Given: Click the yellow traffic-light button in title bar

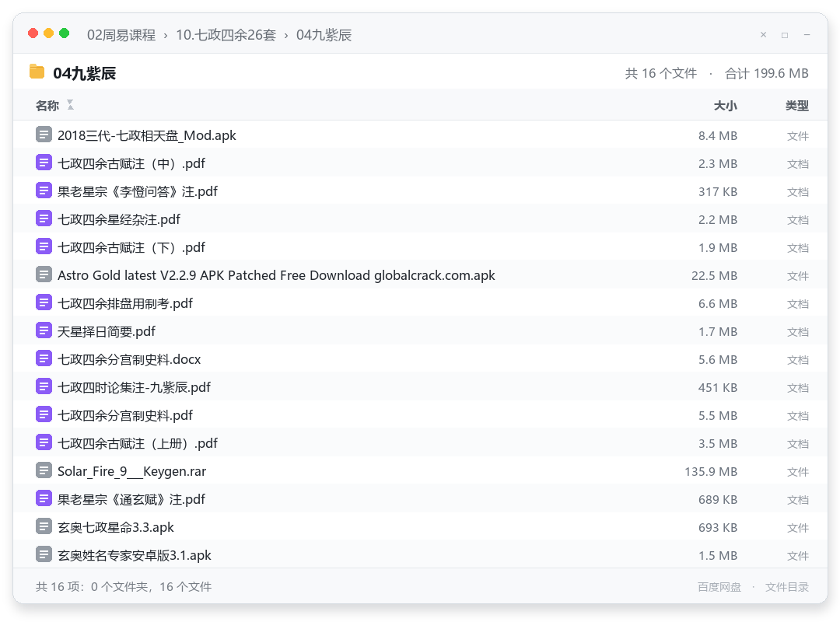Looking at the screenshot, I should [x=49, y=33].
